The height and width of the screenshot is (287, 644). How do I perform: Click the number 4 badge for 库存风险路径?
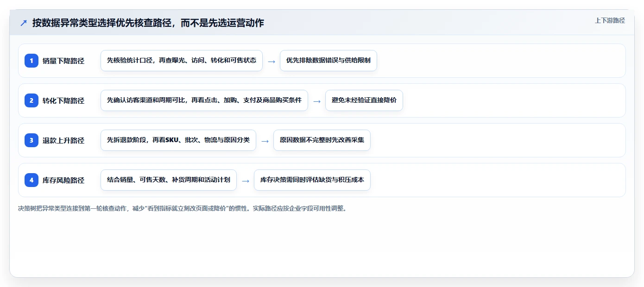(x=32, y=180)
